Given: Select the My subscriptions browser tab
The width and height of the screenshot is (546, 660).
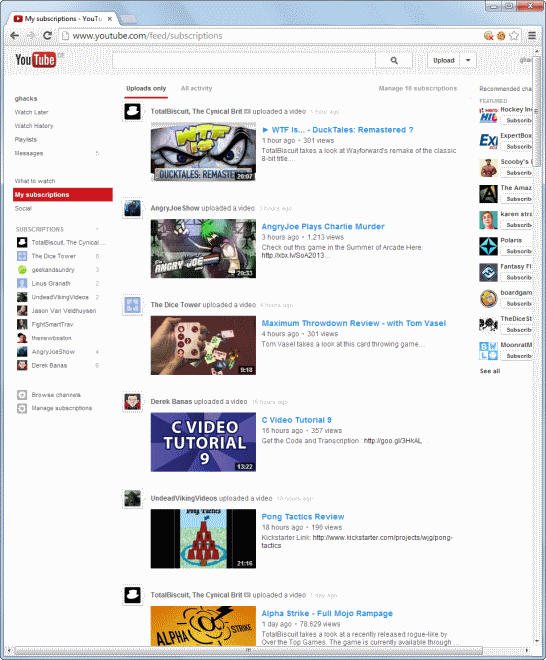Looking at the screenshot, I should click(x=63, y=19).
